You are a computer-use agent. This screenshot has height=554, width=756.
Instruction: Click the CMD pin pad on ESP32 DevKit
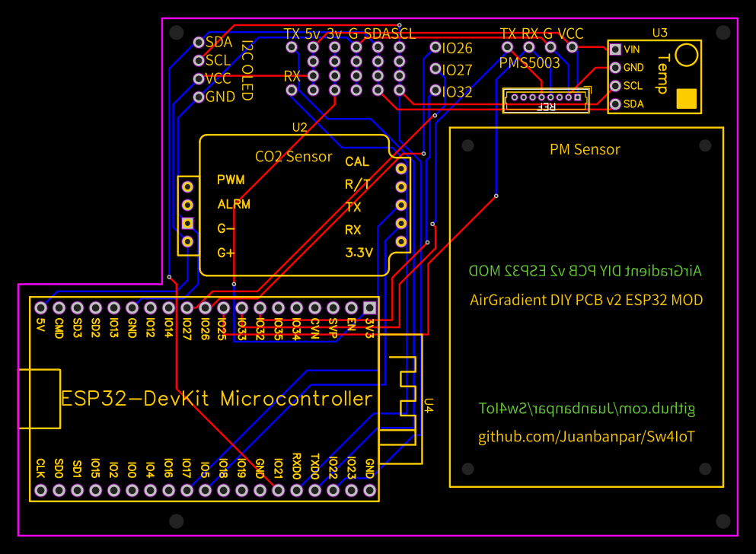click(59, 307)
